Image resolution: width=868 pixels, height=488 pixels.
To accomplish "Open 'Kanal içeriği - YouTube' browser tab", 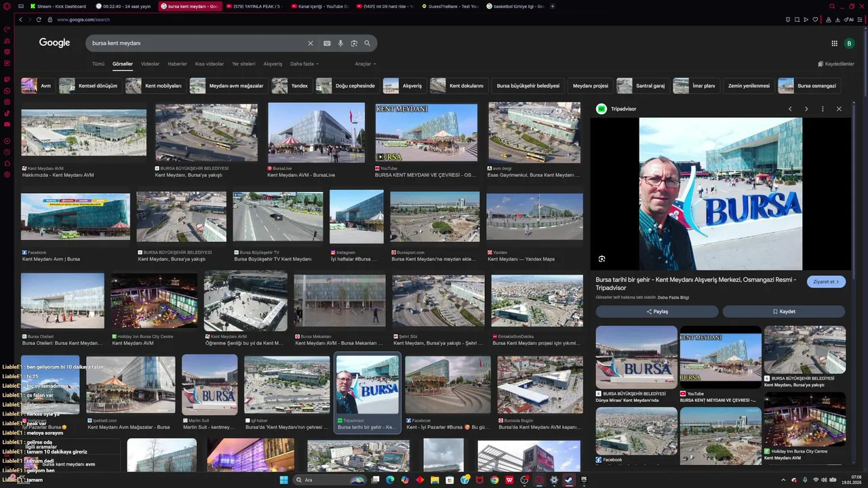I will (x=319, y=6).
